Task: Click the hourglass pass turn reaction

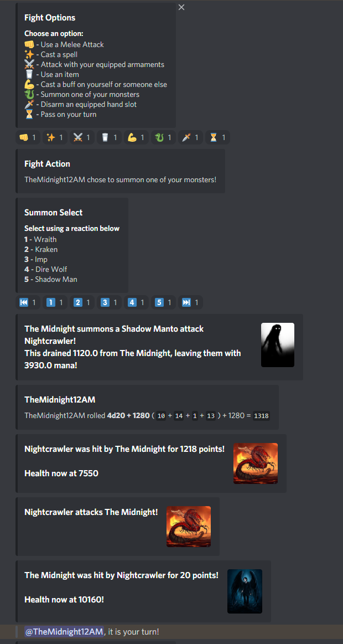Action: (217, 137)
